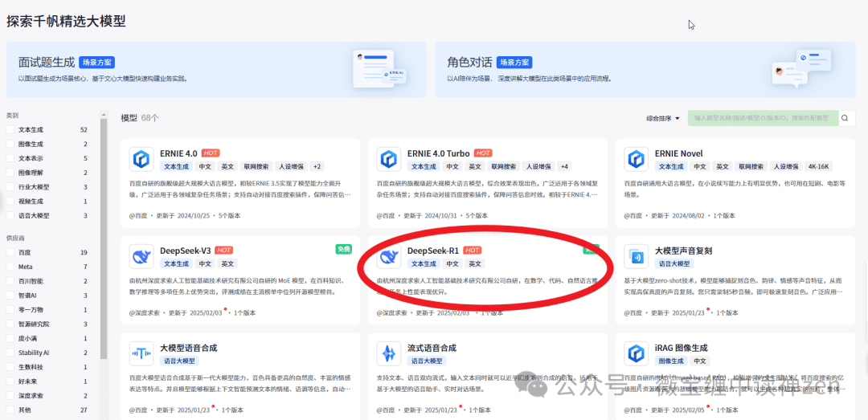Viewport: 868px width, 420px height.
Task: Check the 图像生成 category checkbox
Action: [x=10, y=144]
